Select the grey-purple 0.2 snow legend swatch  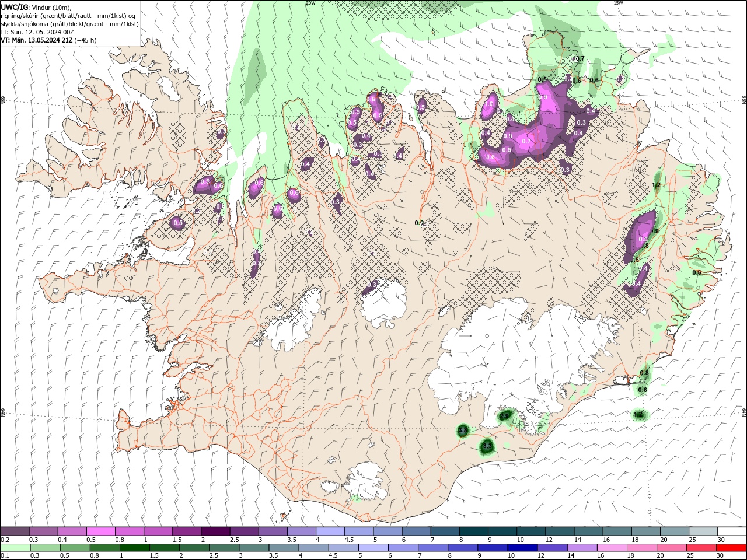(15, 531)
